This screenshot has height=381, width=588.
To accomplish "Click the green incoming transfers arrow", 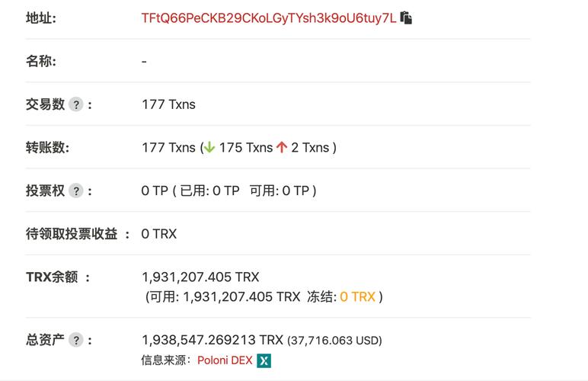I will click(x=209, y=147).
